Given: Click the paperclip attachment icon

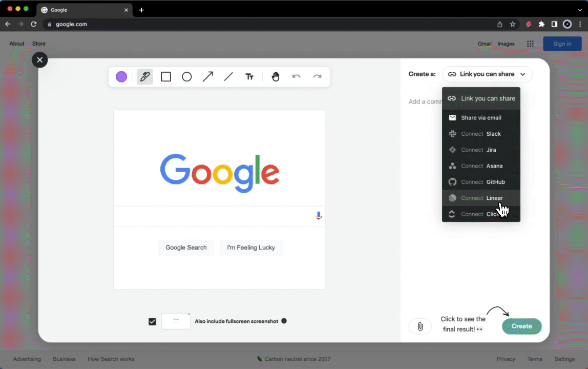Looking at the screenshot, I should [420, 326].
